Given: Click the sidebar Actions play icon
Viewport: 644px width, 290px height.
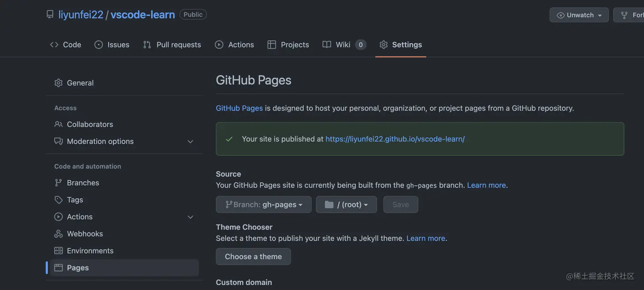Looking at the screenshot, I should (x=58, y=216).
